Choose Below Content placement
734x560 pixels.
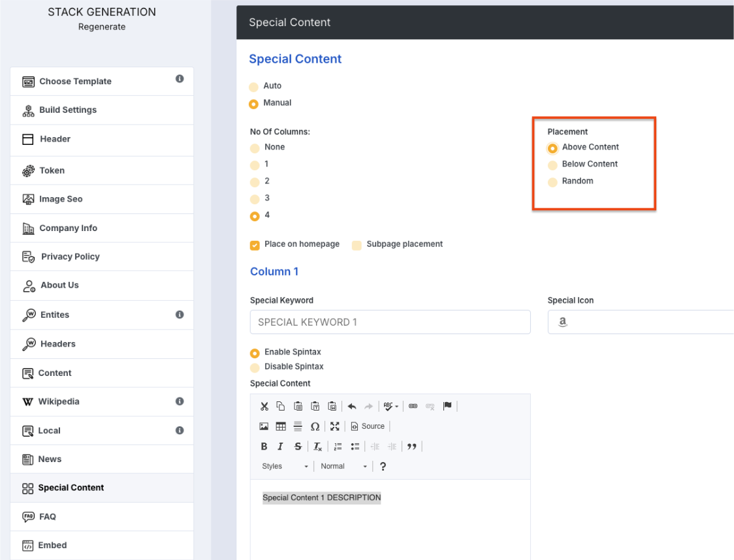click(x=552, y=165)
